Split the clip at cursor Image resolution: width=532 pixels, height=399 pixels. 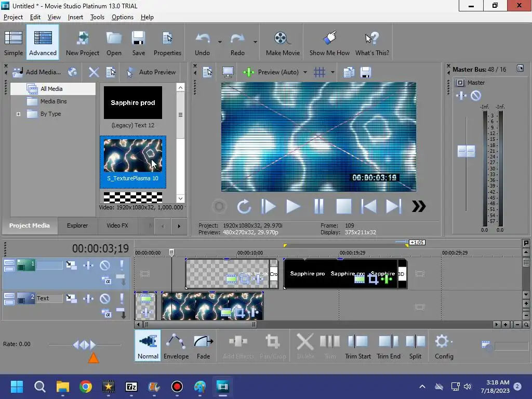415,345
